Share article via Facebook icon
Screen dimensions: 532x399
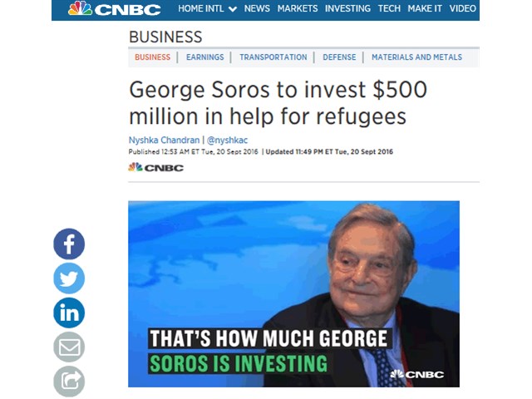(69, 244)
